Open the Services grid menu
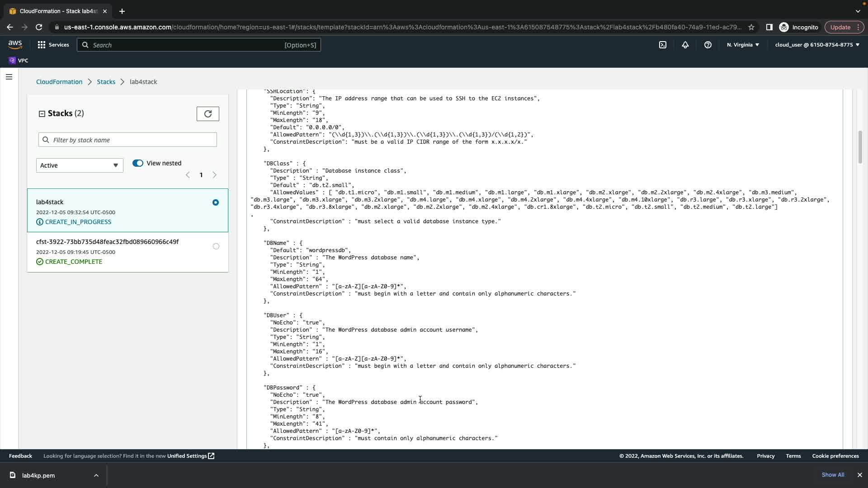 [x=53, y=45]
